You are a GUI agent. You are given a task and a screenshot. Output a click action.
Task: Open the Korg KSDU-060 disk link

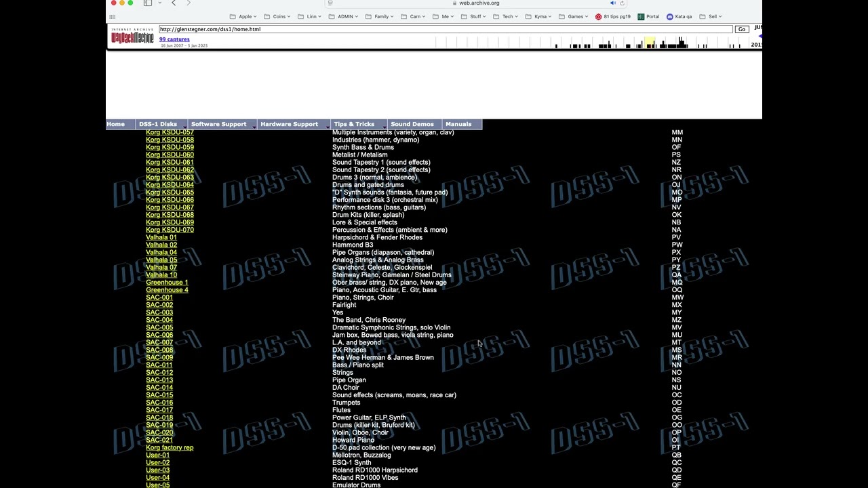pyautogui.click(x=170, y=155)
